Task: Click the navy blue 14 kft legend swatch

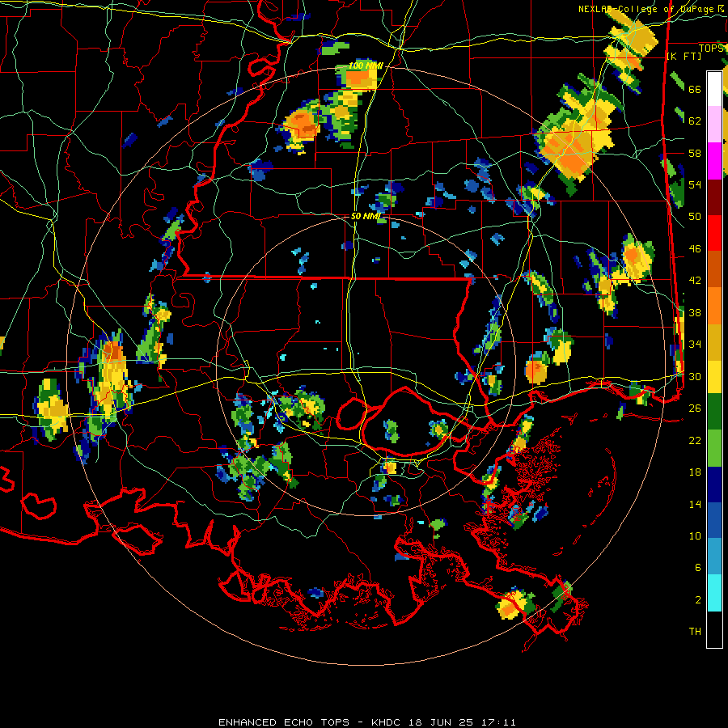Action: [x=714, y=485]
